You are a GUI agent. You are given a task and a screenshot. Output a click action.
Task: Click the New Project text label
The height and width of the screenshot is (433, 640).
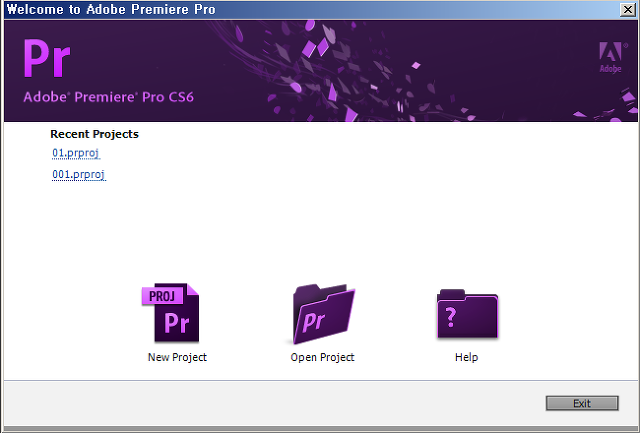(x=177, y=357)
